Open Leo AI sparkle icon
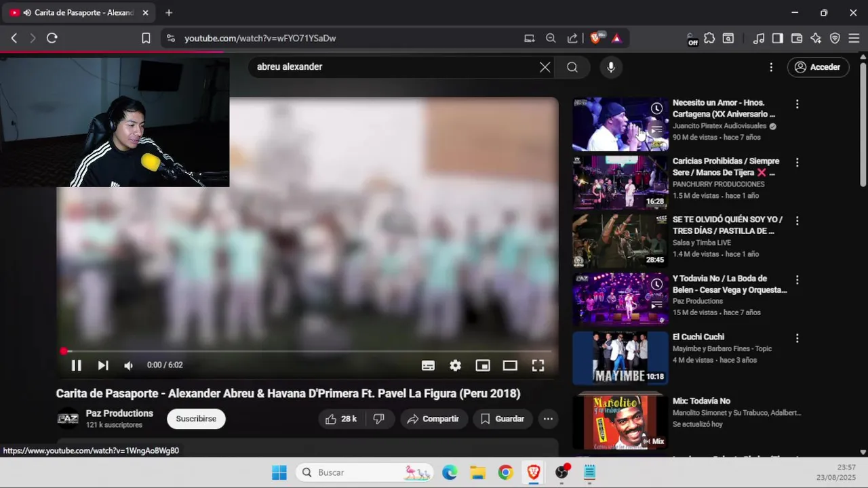 816,39
